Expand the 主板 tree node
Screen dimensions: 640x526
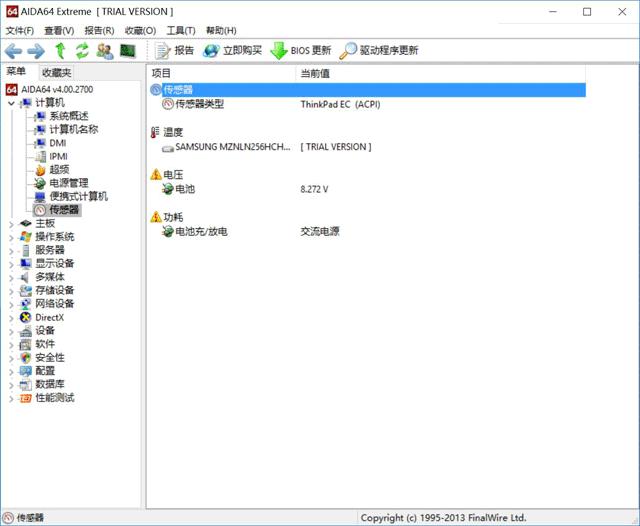[x=11, y=224]
